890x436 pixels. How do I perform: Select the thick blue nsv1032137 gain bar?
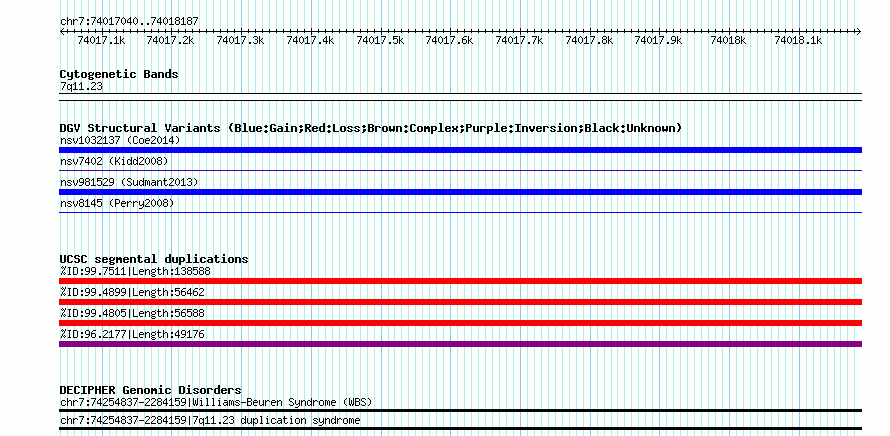[460, 150]
